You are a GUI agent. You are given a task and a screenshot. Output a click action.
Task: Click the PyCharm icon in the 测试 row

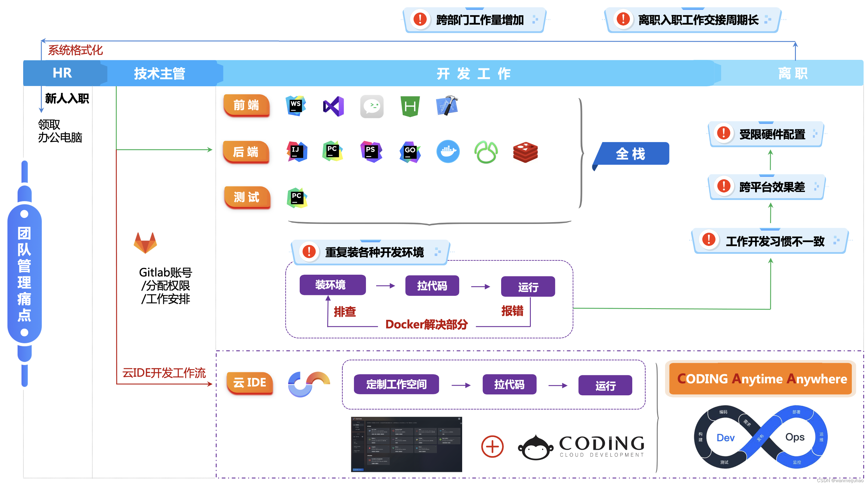(297, 198)
